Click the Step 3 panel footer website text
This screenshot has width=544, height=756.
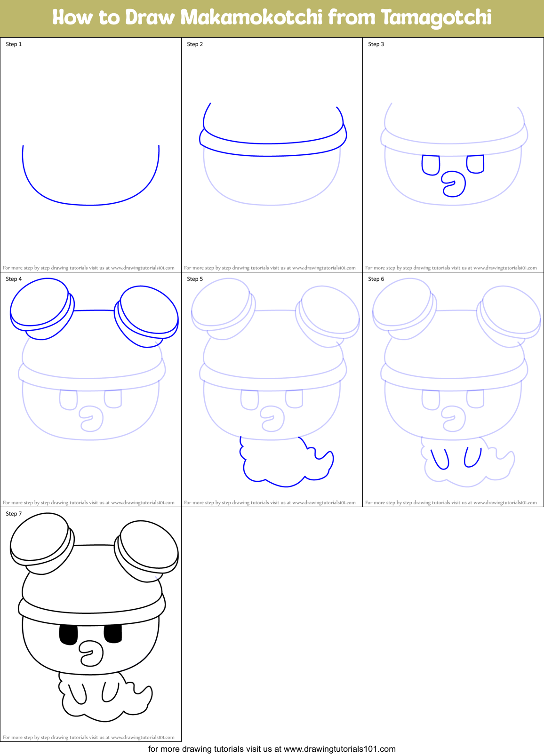[x=451, y=268]
